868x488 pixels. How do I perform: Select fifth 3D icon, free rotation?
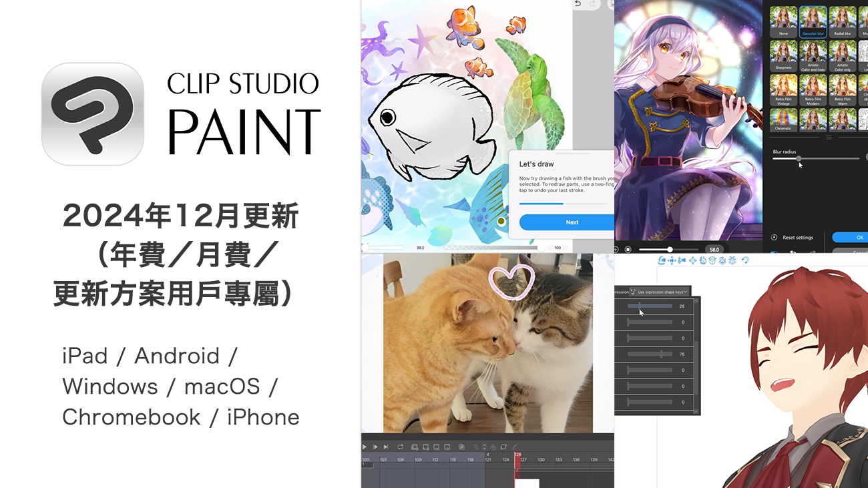(x=702, y=260)
